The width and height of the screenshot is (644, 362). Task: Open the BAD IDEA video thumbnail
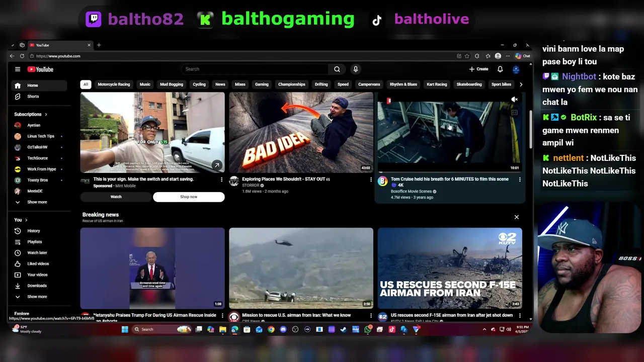click(301, 132)
